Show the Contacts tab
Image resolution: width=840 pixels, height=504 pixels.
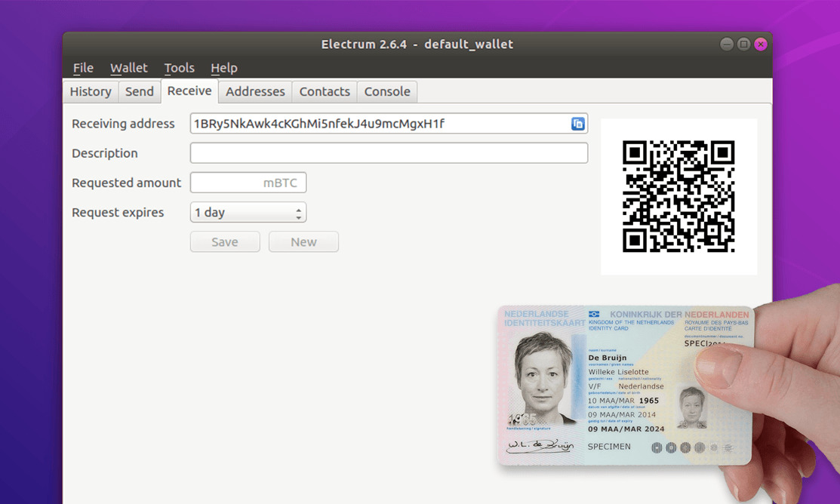pyautogui.click(x=325, y=91)
